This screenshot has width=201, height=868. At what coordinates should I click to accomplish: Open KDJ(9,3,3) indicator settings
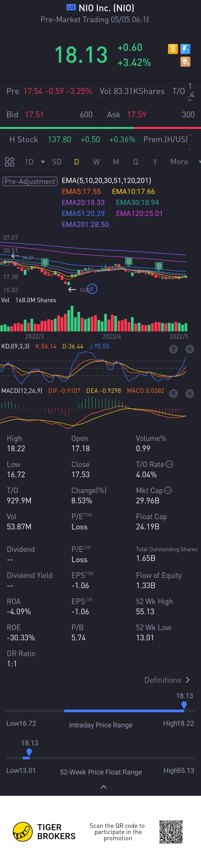[x=16, y=346]
